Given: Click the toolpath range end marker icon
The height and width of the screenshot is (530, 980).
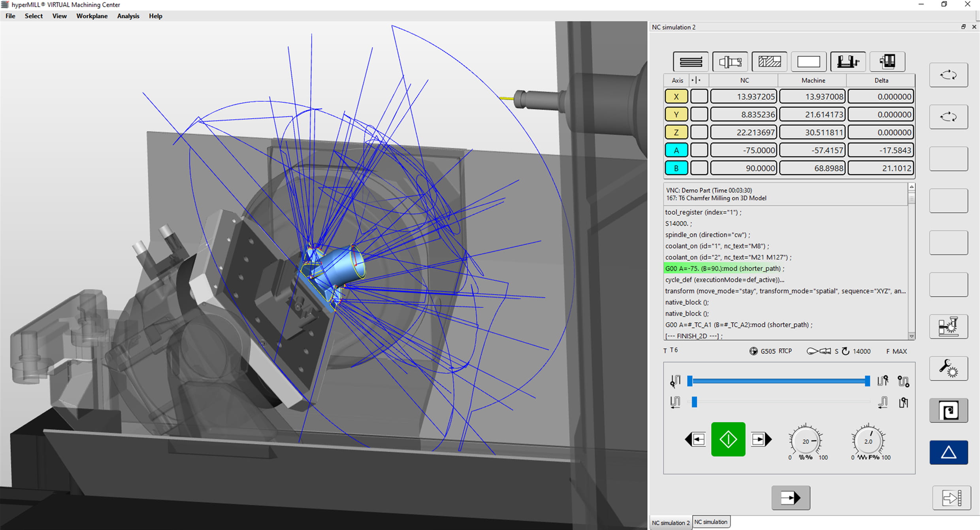Looking at the screenshot, I should point(883,381).
